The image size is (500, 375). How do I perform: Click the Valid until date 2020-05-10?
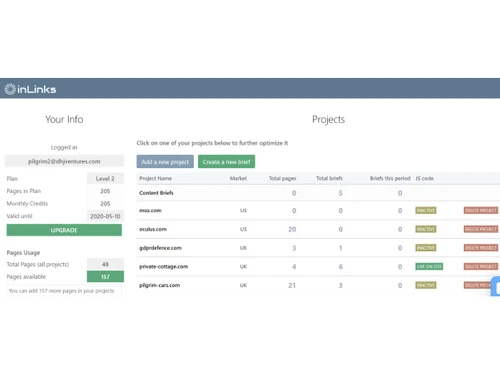pyautogui.click(x=105, y=216)
